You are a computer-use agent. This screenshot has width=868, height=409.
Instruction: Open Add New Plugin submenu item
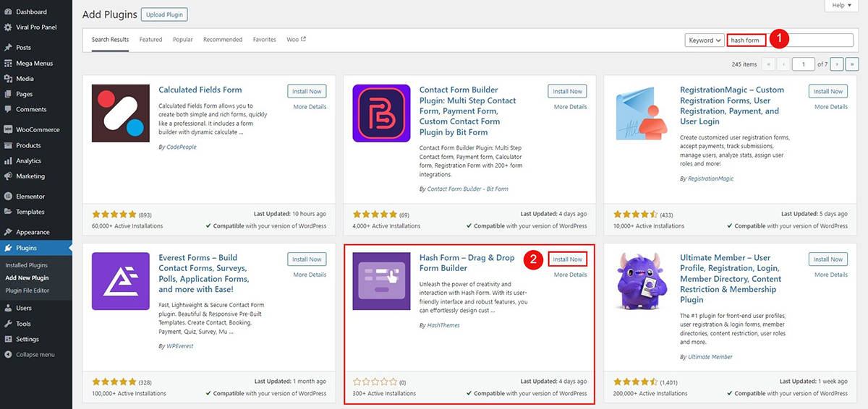(27, 278)
